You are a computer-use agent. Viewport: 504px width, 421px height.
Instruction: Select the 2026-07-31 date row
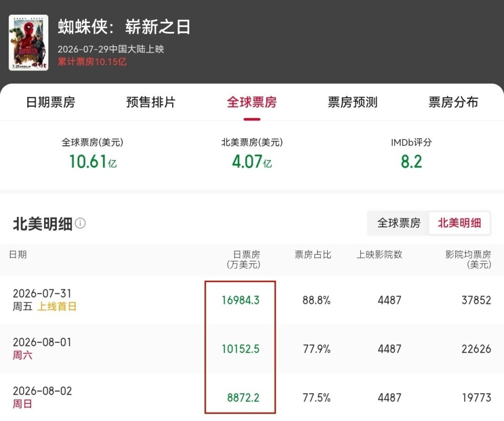(x=252, y=300)
